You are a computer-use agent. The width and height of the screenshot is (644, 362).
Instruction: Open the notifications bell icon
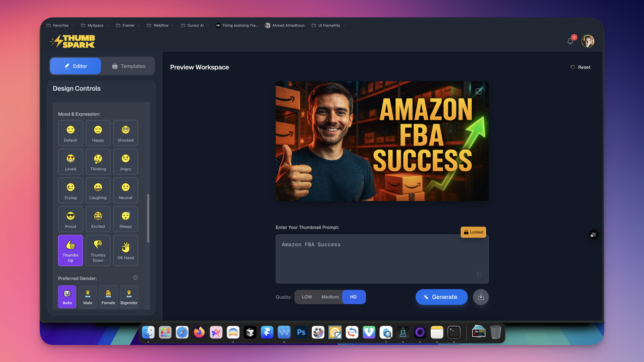[x=570, y=41]
